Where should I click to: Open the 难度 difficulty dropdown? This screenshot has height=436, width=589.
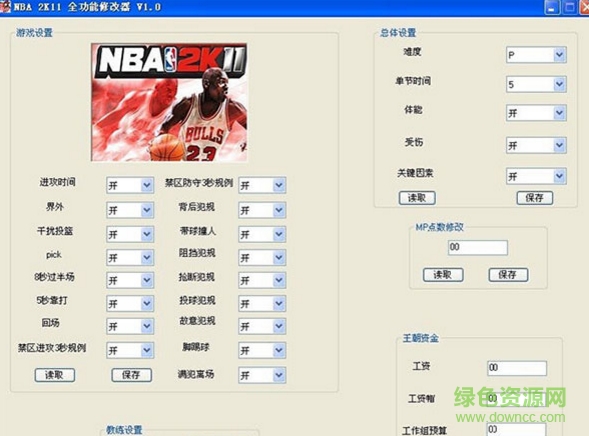coord(536,55)
